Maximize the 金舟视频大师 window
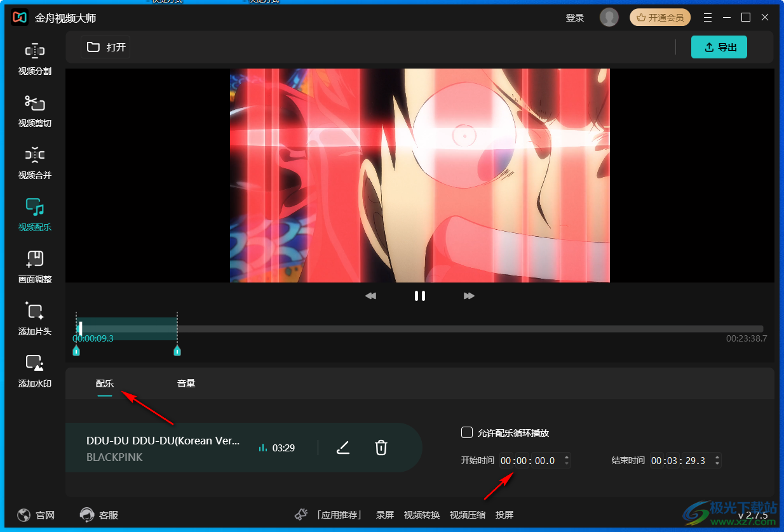 pyautogui.click(x=746, y=18)
